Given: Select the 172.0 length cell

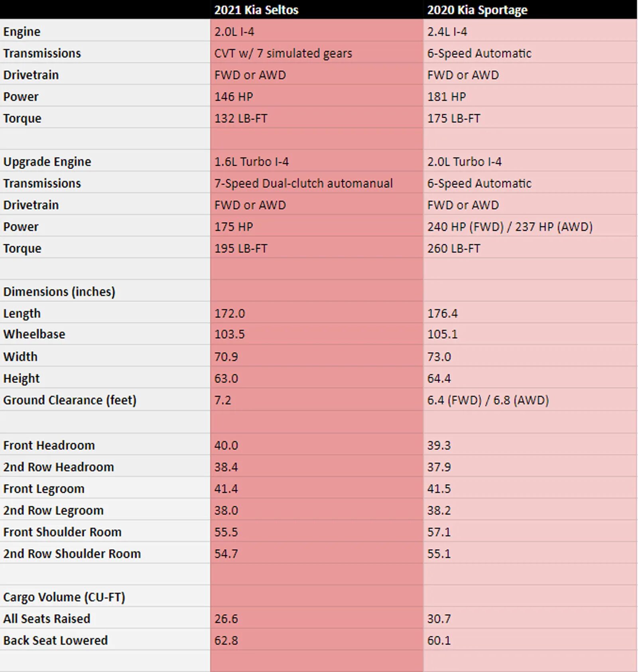Looking at the screenshot, I should tap(317, 313).
